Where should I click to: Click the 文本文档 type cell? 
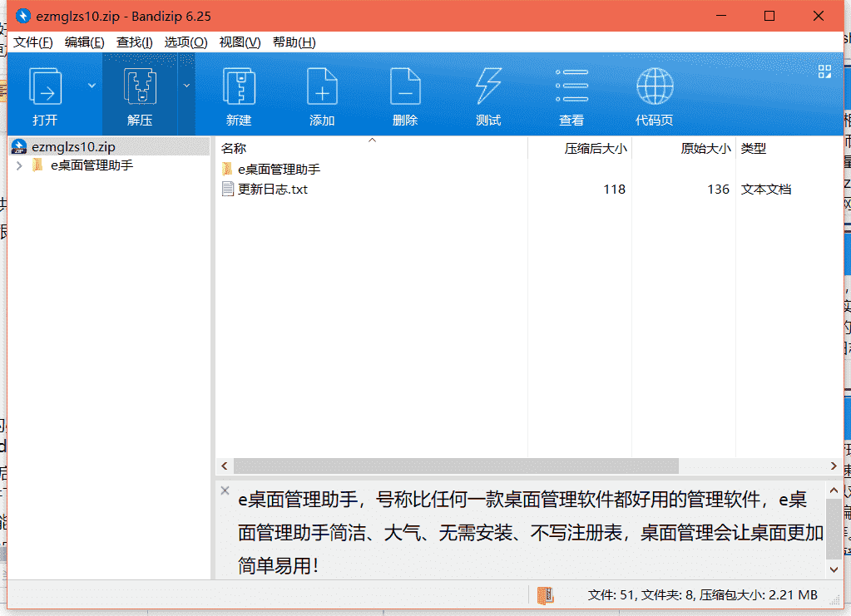(766, 190)
